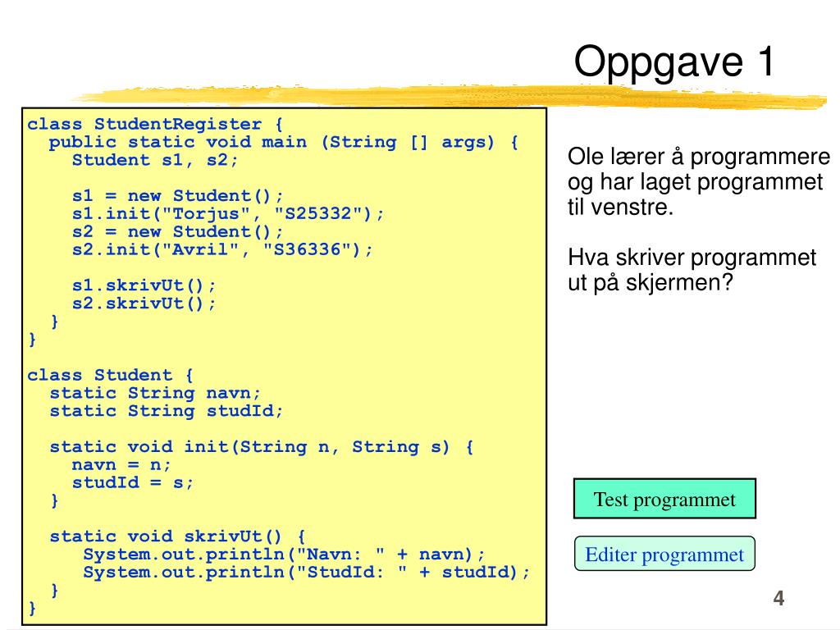Viewport: 840px width, 630px height.
Task: Select the 'static void init(String n, String s)' line
Action: pos(262,447)
